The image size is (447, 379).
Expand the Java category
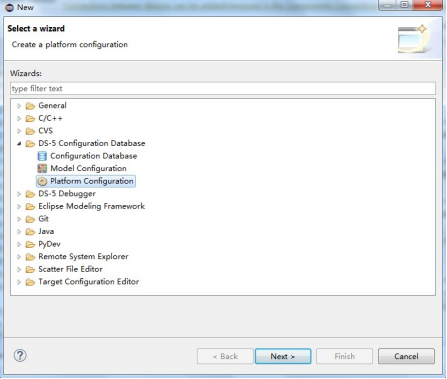pos(19,232)
